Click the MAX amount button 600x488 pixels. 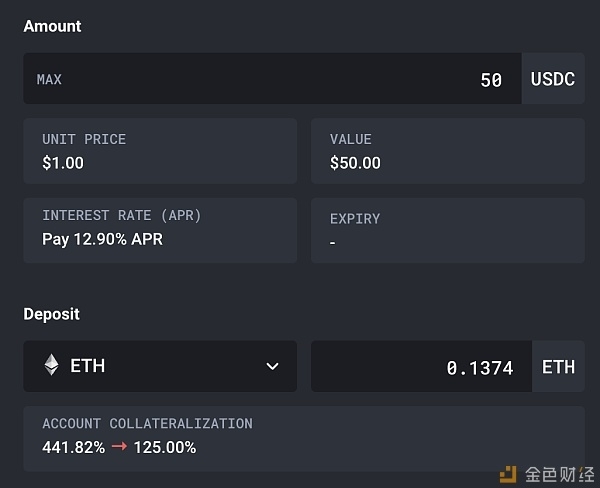49,79
